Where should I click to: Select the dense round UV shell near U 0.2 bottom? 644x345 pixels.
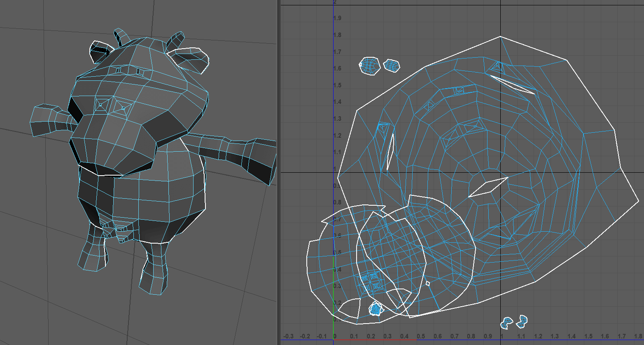pos(375,308)
